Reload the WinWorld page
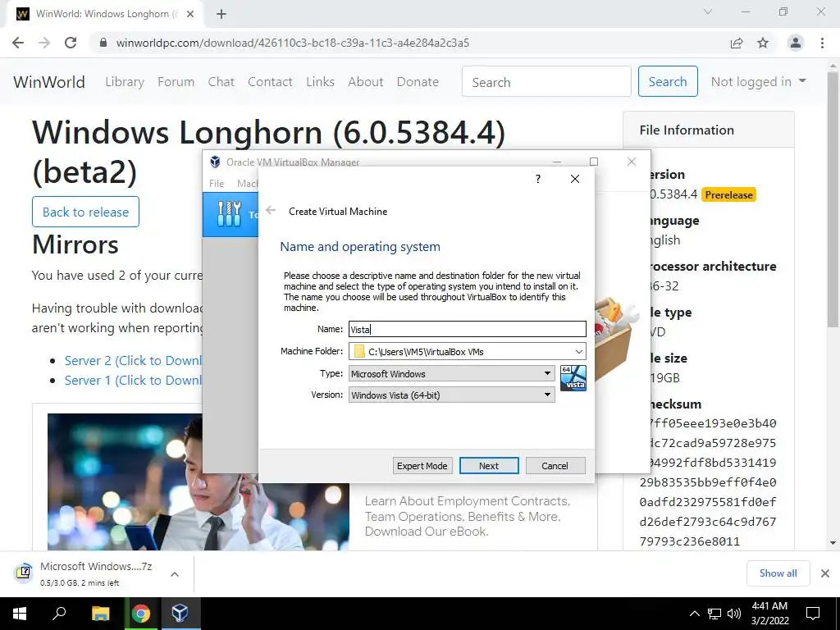 click(71, 43)
